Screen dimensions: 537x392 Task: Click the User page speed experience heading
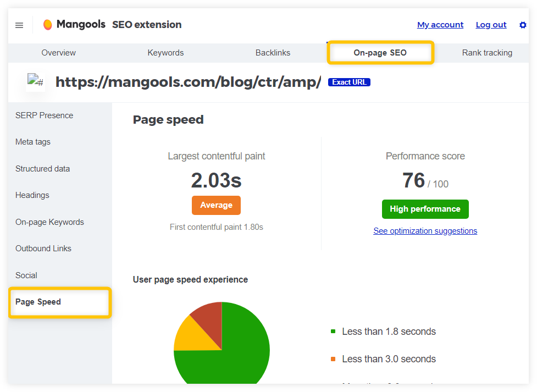(x=190, y=280)
